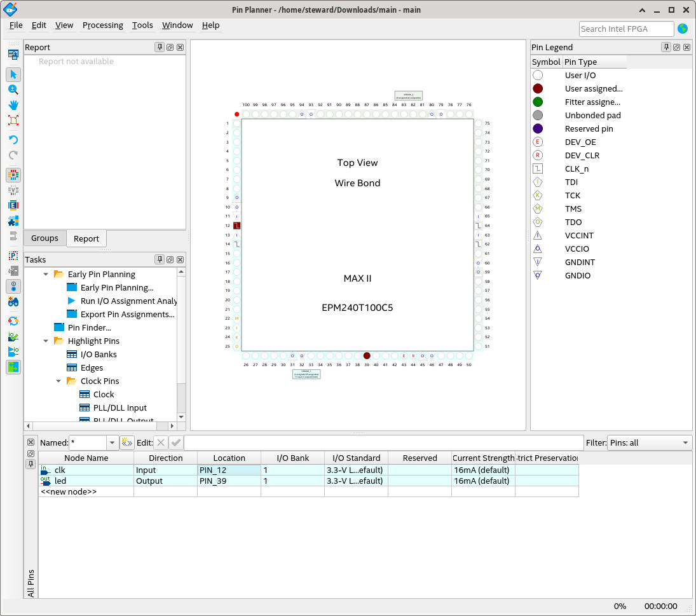The width and height of the screenshot is (696, 616).
Task: Click the named filter wildcard arrows button
Action: 127,442
